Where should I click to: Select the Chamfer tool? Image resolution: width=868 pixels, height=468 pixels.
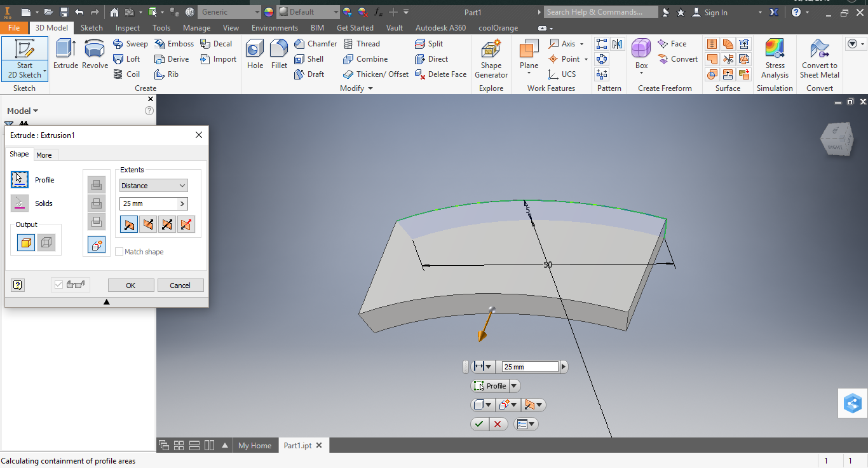tap(315, 44)
